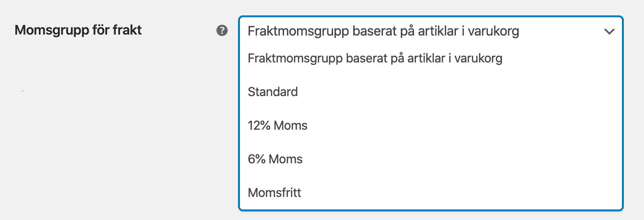
Task: Select the Momsfritt option
Action: (x=274, y=193)
